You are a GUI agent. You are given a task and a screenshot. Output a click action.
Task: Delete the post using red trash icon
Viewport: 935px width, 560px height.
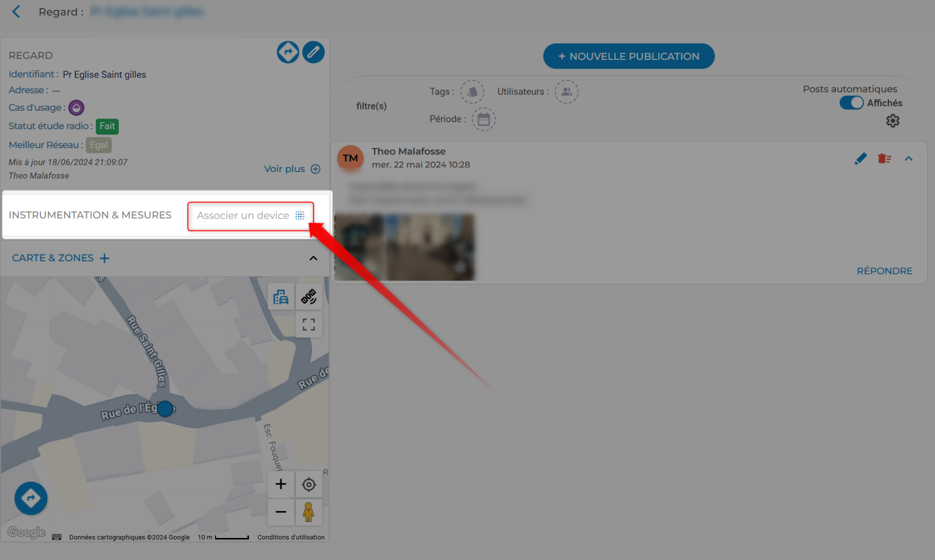pyautogui.click(x=884, y=159)
